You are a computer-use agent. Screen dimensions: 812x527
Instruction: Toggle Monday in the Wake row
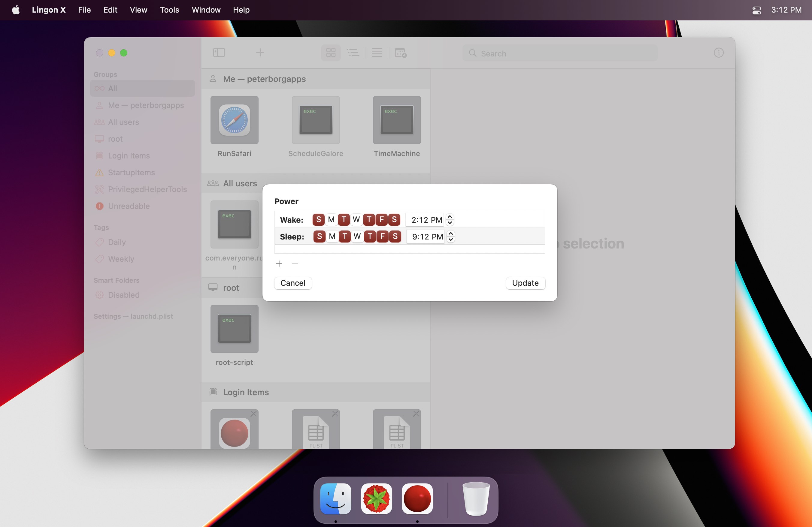[x=331, y=219]
